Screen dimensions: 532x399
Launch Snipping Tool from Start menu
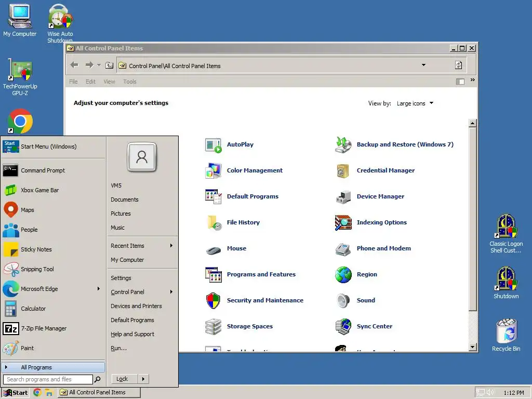[x=54, y=269]
